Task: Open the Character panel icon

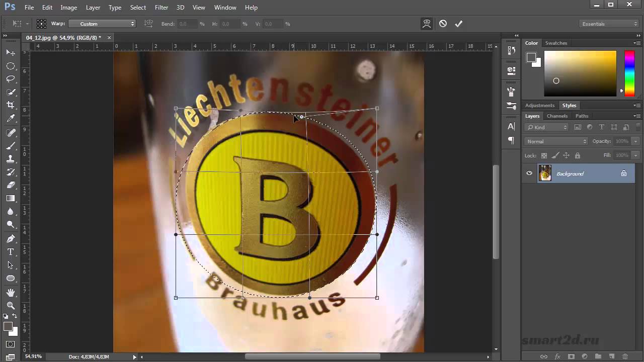Action: click(x=511, y=126)
